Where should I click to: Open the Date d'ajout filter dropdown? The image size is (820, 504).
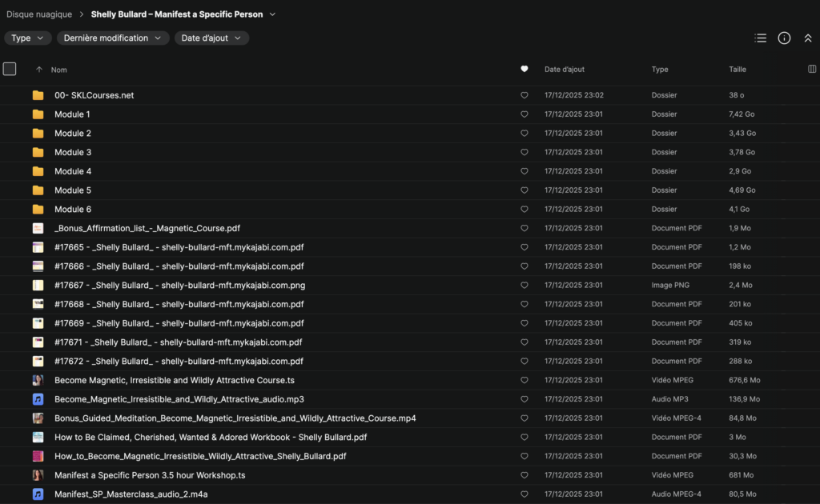pos(211,38)
